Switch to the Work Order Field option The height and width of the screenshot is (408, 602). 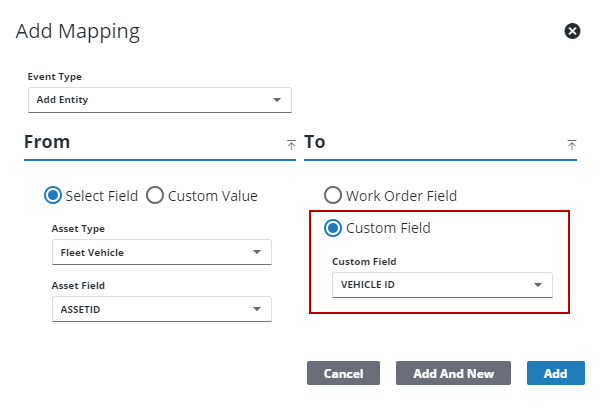pyautogui.click(x=333, y=196)
